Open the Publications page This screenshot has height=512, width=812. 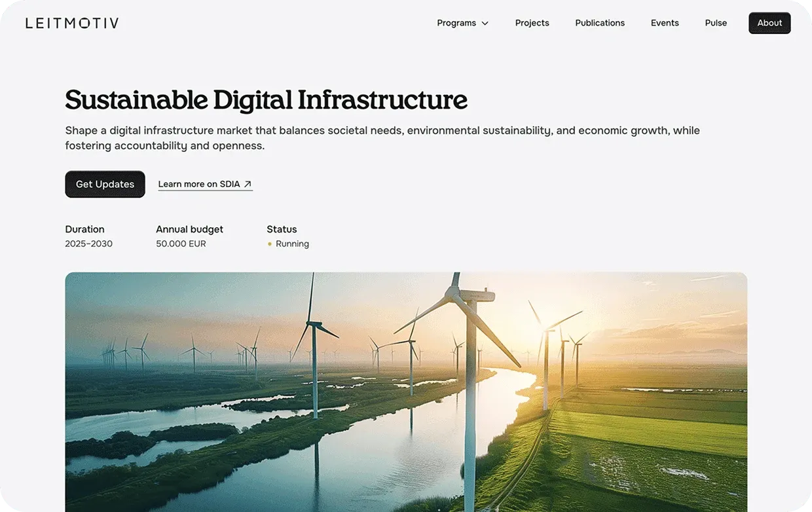(x=600, y=23)
